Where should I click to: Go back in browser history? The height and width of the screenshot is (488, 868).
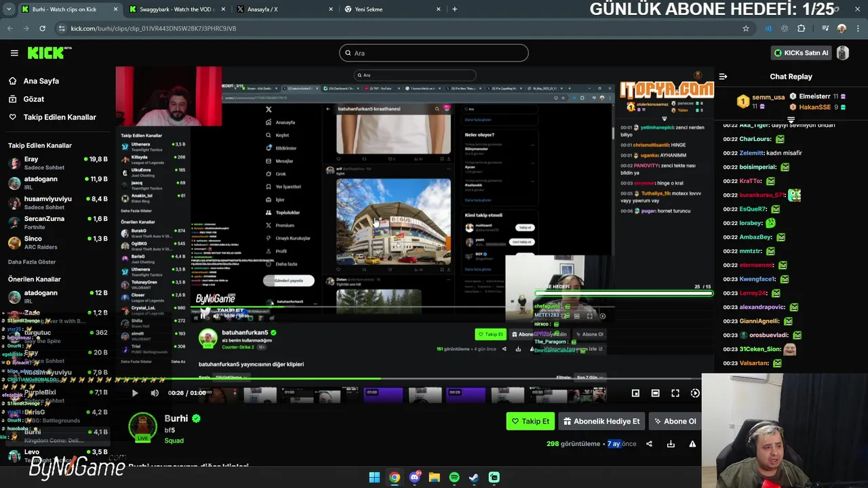[x=10, y=28]
